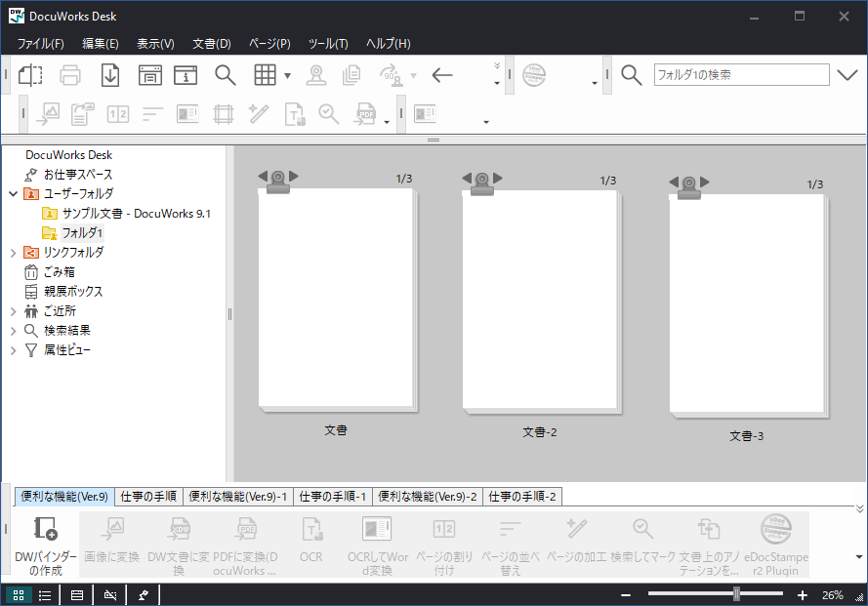The width and height of the screenshot is (868, 606).
Task: Collapse the ユーザーフォルダ tree node
Action: pos(14,193)
